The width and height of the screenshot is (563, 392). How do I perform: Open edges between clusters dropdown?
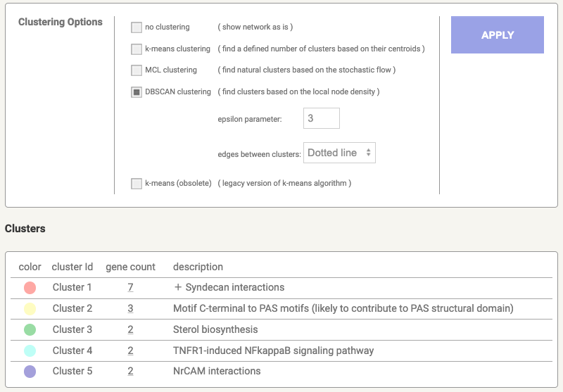point(339,153)
